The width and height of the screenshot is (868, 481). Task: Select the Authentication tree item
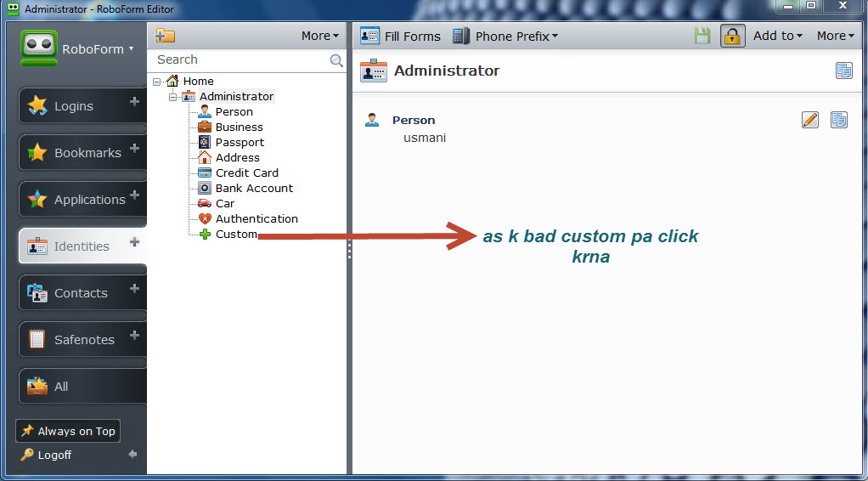(256, 219)
